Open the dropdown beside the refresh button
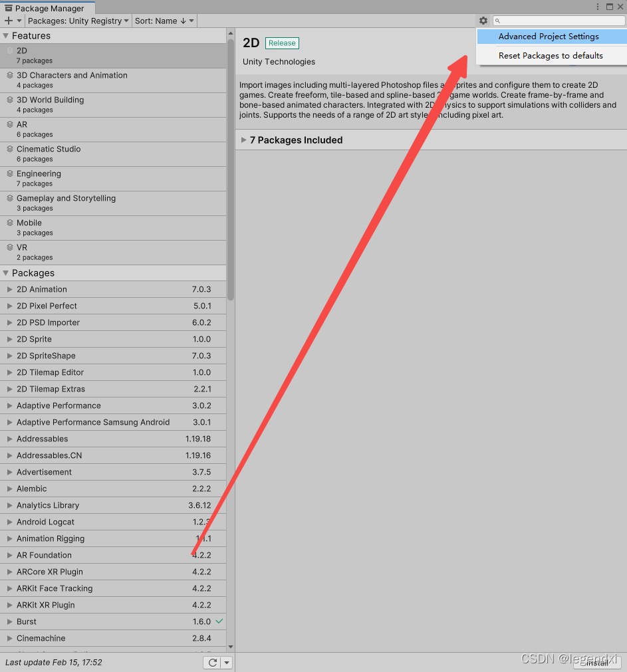The image size is (627, 672). [227, 663]
